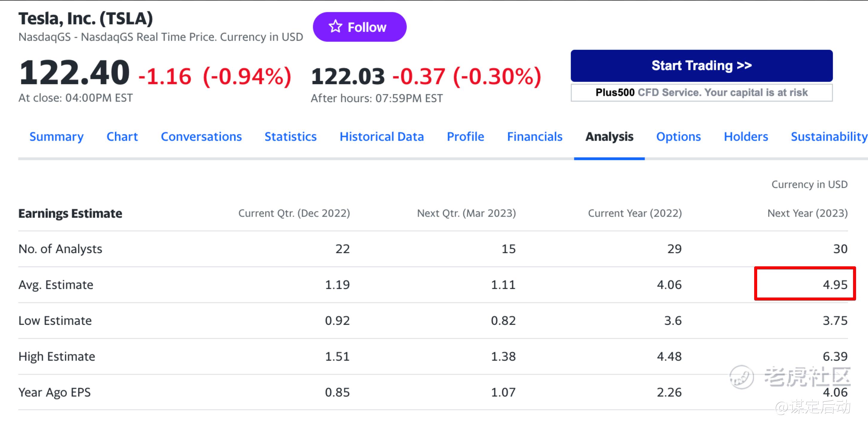Select the Historical Data tab
868x427 pixels.
coord(382,137)
